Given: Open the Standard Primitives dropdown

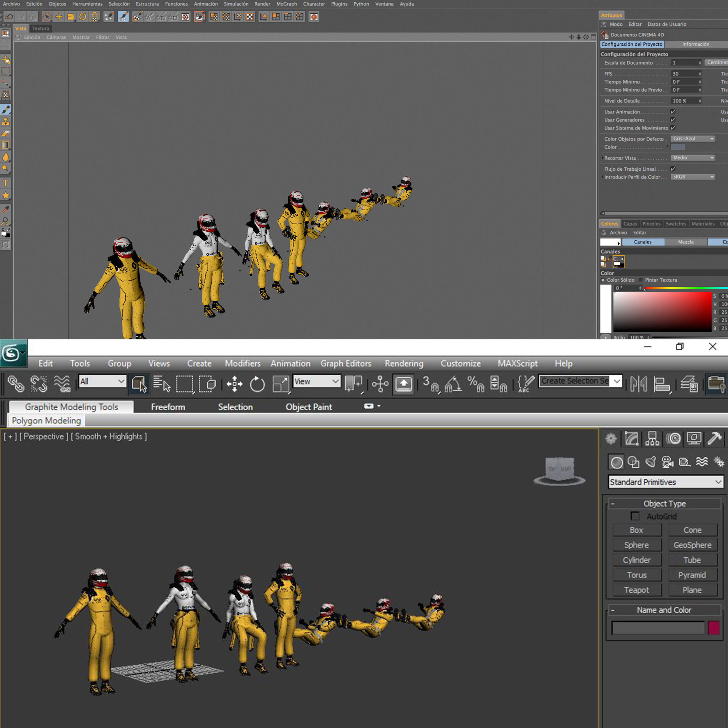Looking at the screenshot, I should (x=665, y=482).
